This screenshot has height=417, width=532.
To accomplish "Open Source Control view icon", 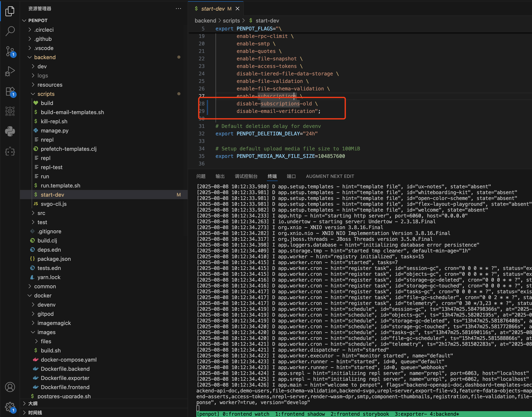I will coord(10,51).
